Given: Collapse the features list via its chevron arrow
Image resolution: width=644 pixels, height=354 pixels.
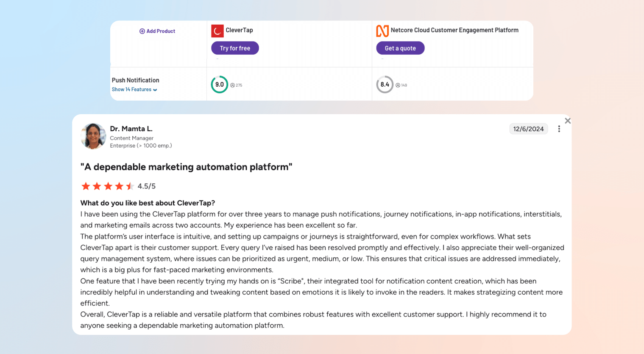Looking at the screenshot, I should pyautogui.click(x=156, y=90).
